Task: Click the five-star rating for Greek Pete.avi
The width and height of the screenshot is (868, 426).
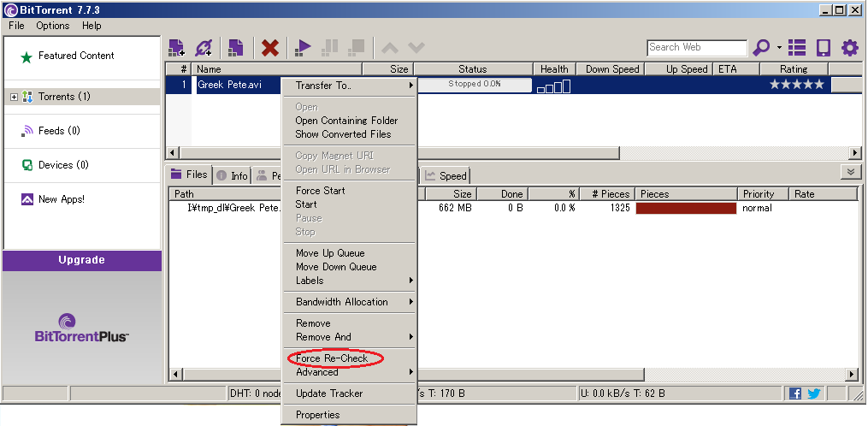Action: pos(796,85)
